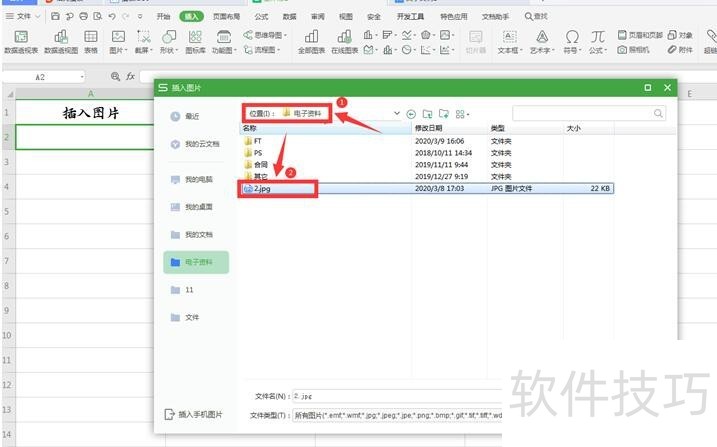
Task: Click the 页眉和页脚 header and footer button
Action: click(640, 35)
